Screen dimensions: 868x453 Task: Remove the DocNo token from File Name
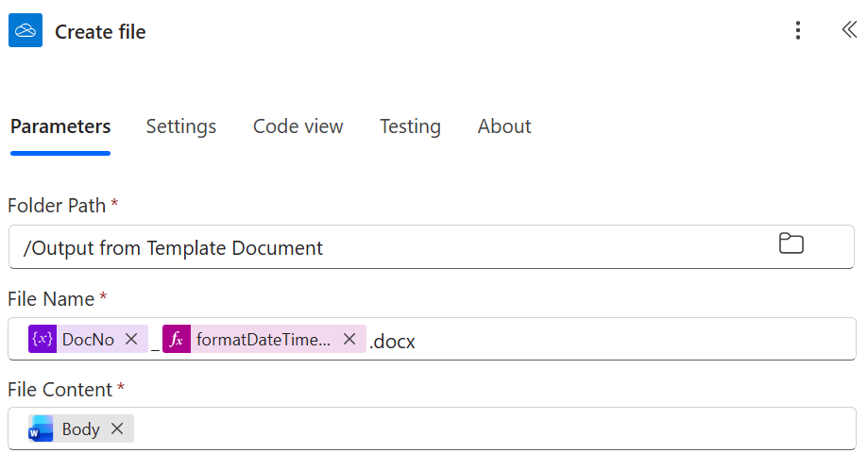click(x=131, y=340)
